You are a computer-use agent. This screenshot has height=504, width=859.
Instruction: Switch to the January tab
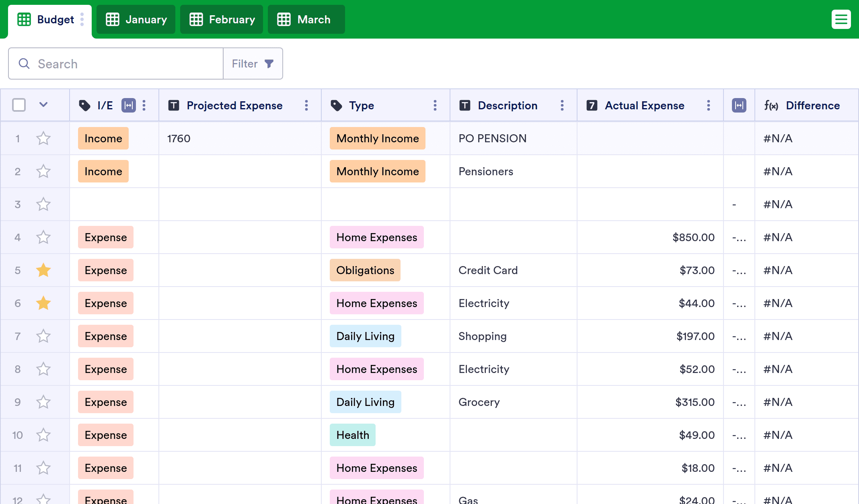tap(136, 19)
